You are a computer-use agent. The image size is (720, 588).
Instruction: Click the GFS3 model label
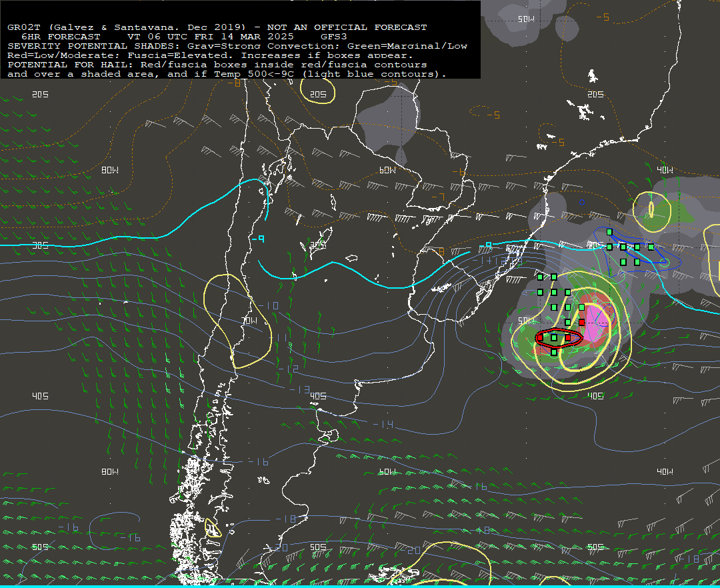[334, 37]
